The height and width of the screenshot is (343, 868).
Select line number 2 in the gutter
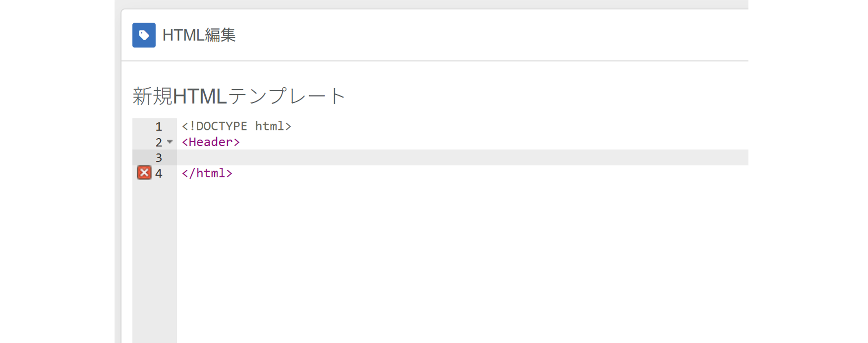[159, 142]
